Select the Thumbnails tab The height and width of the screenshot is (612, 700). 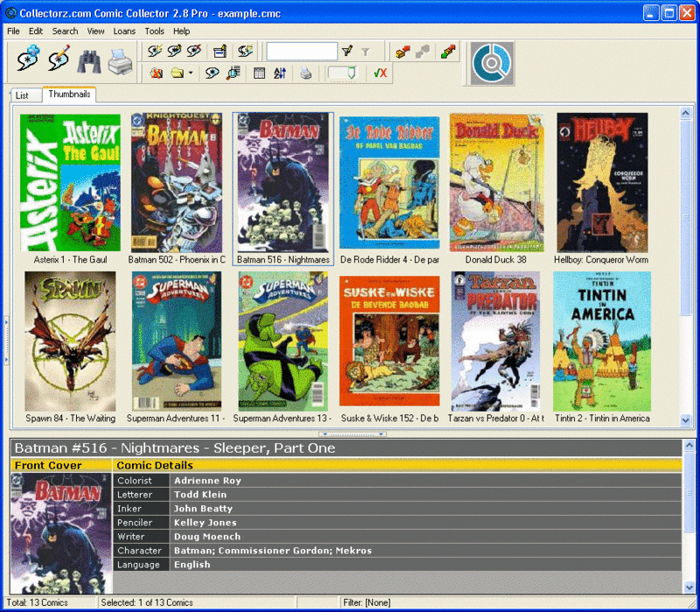click(x=69, y=94)
